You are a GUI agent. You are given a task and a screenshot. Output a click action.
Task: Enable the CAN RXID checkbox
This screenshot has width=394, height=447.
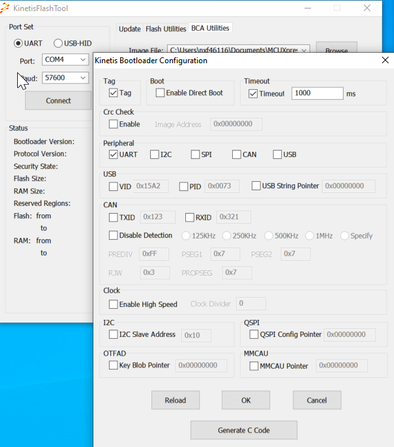tap(189, 217)
